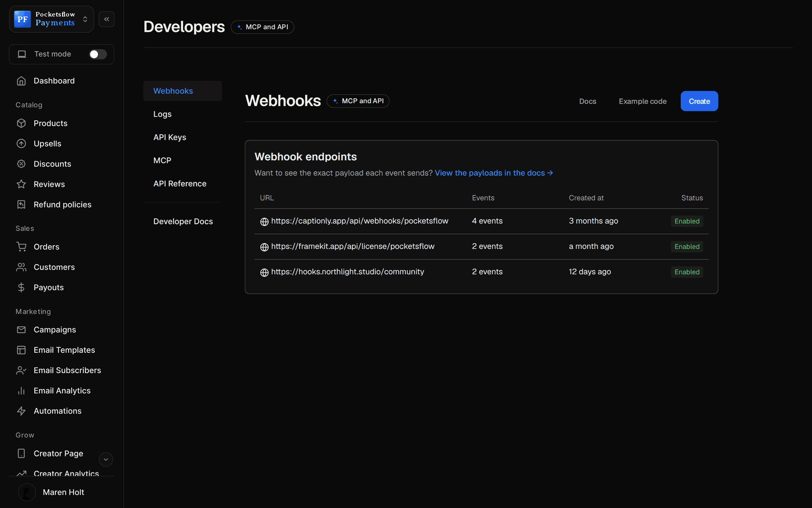Screen dimensions: 812x508
Task: Click the Create webhook button
Action: point(699,101)
